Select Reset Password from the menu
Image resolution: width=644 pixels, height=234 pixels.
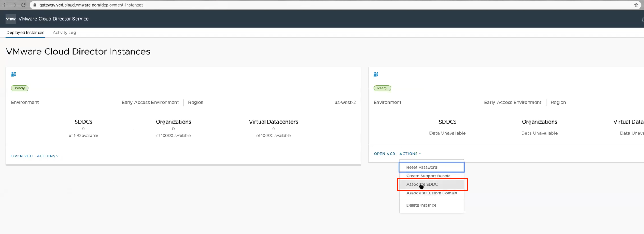(x=432, y=167)
